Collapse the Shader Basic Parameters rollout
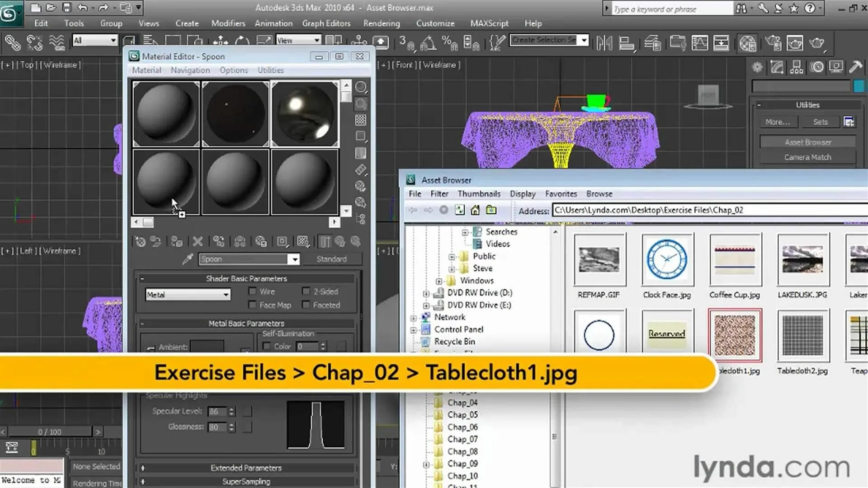This screenshot has height=488, width=868. (x=142, y=279)
